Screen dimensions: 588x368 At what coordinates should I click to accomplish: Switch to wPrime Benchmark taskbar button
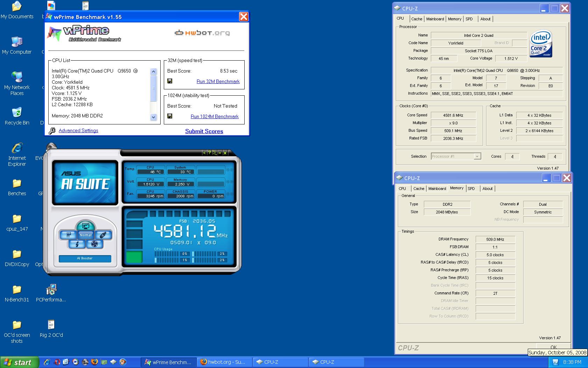(x=168, y=362)
